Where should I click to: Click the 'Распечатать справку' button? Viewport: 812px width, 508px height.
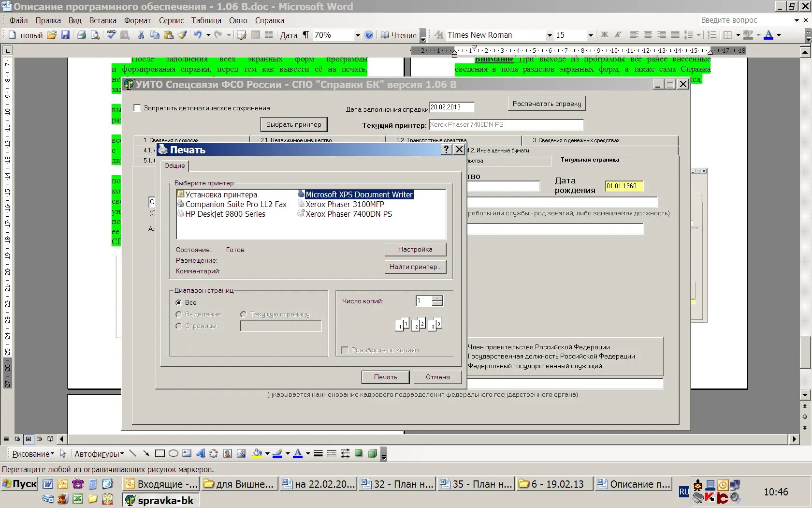pyautogui.click(x=547, y=104)
